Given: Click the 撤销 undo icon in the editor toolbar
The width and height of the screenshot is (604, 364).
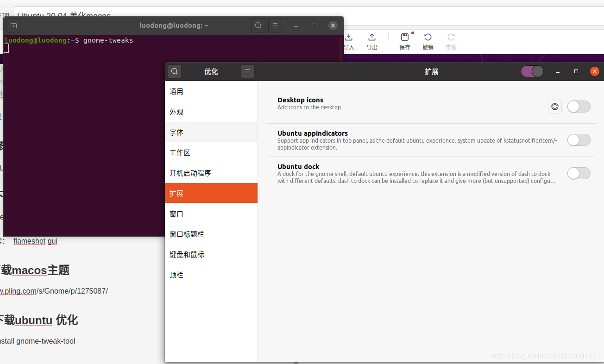Looking at the screenshot, I should click(428, 37).
